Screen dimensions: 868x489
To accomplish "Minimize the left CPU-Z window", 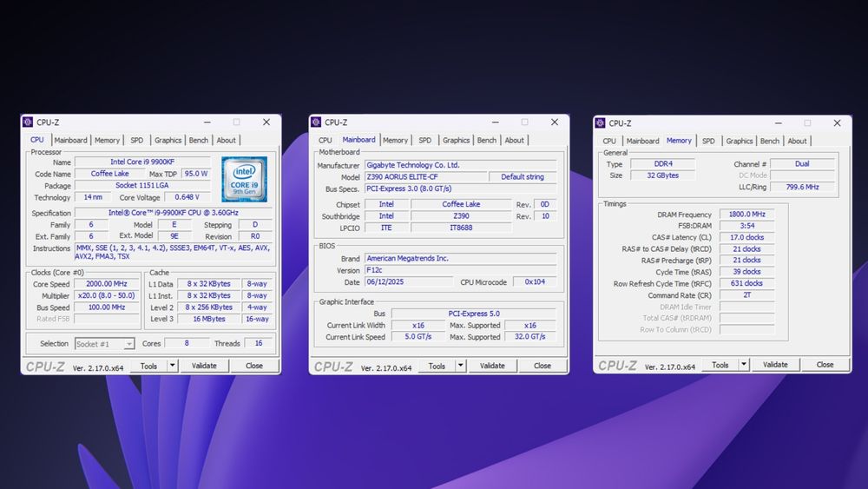I will point(207,122).
